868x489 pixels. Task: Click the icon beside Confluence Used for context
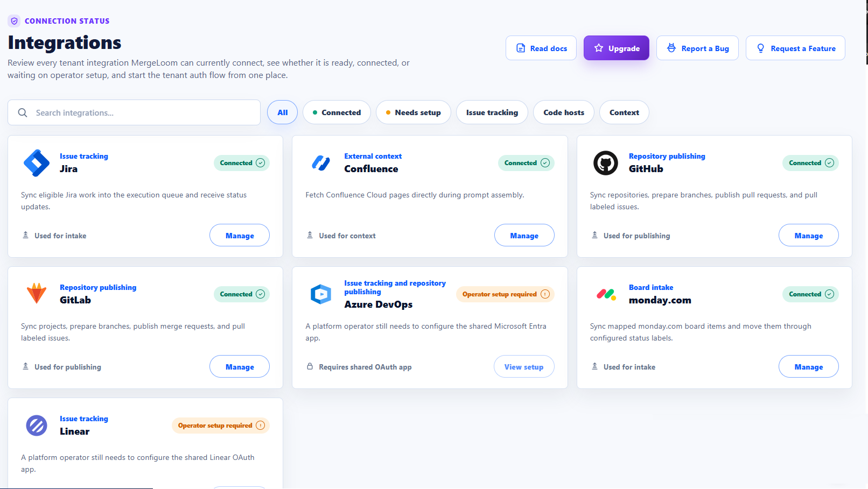[x=310, y=235]
